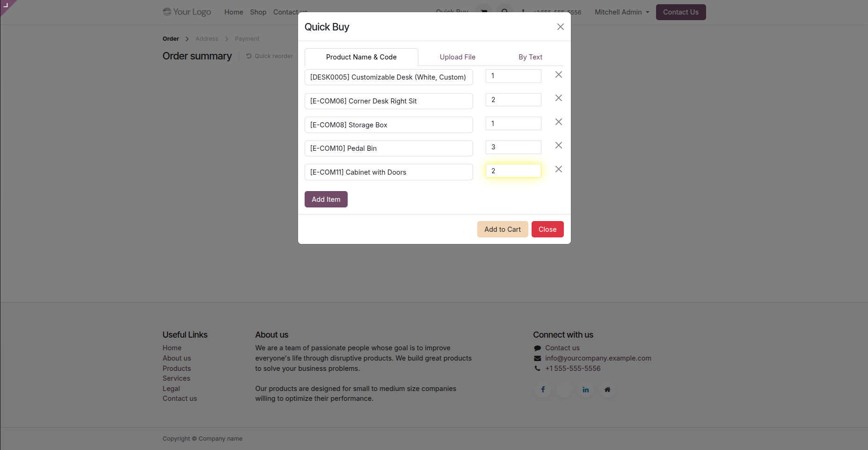Click the red Close button
Image resolution: width=868 pixels, height=450 pixels.
click(x=547, y=229)
